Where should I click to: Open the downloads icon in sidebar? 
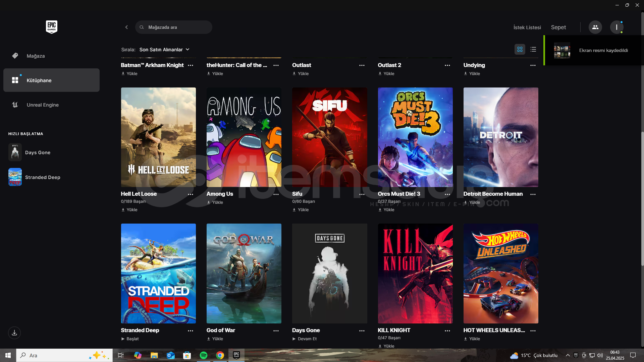tap(14, 333)
